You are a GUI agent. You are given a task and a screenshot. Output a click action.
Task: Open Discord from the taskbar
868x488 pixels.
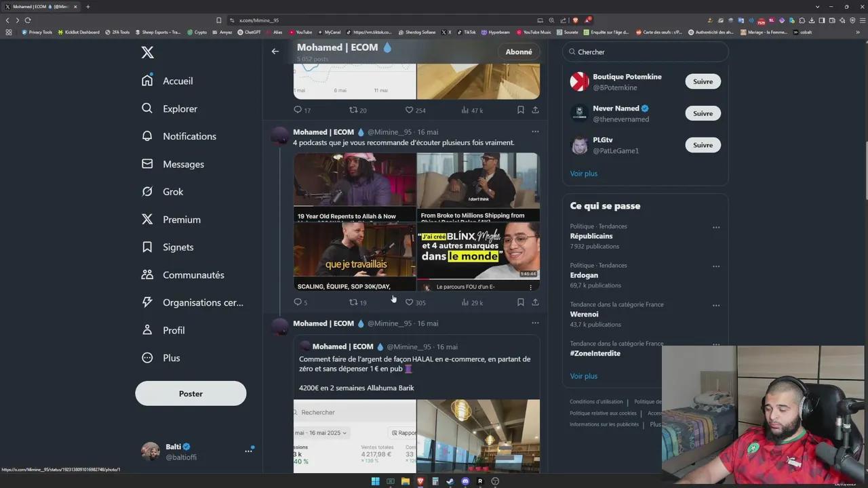(465, 481)
